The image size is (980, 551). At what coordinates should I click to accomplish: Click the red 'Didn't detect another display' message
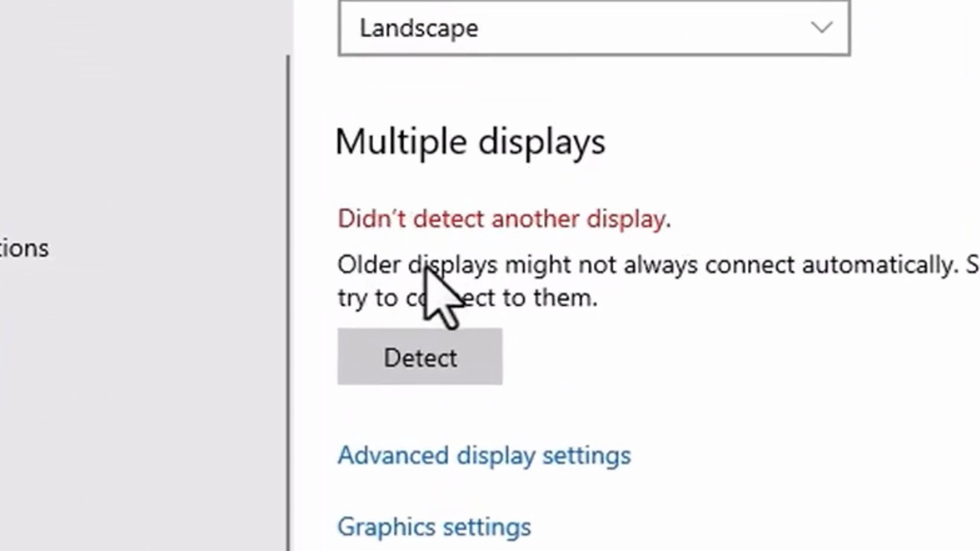tap(504, 219)
